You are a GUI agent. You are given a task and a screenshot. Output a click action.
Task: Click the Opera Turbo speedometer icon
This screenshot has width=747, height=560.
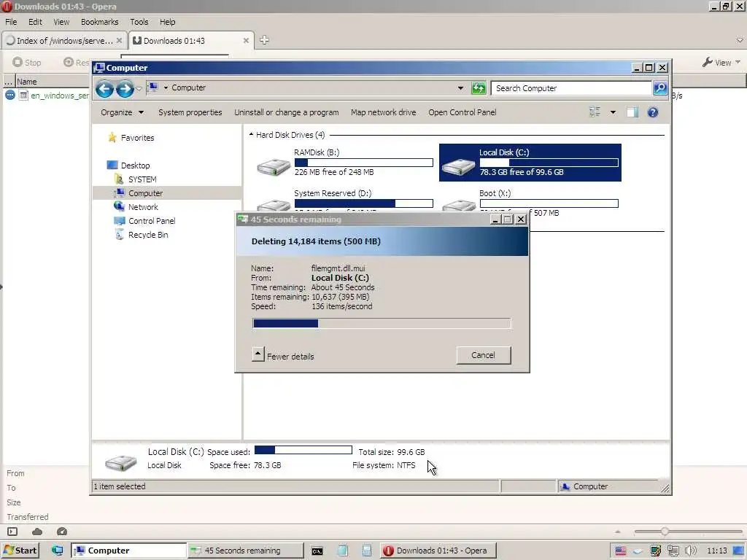pyautogui.click(x=62, y=532)
